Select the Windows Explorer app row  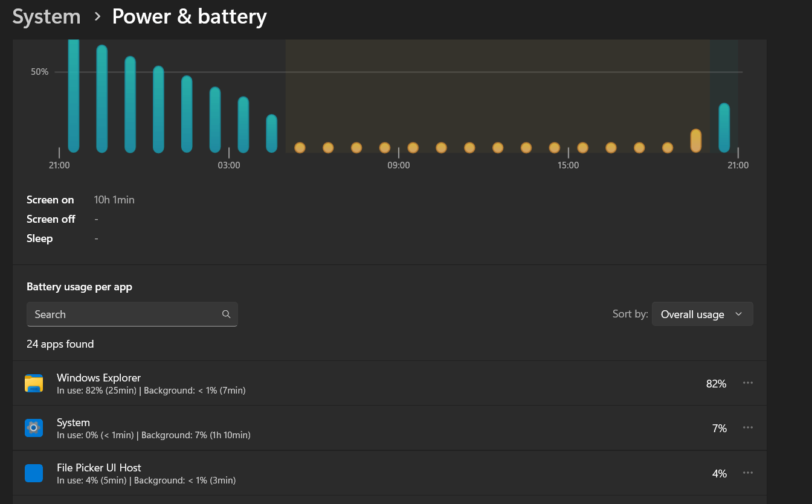[242, 383]
